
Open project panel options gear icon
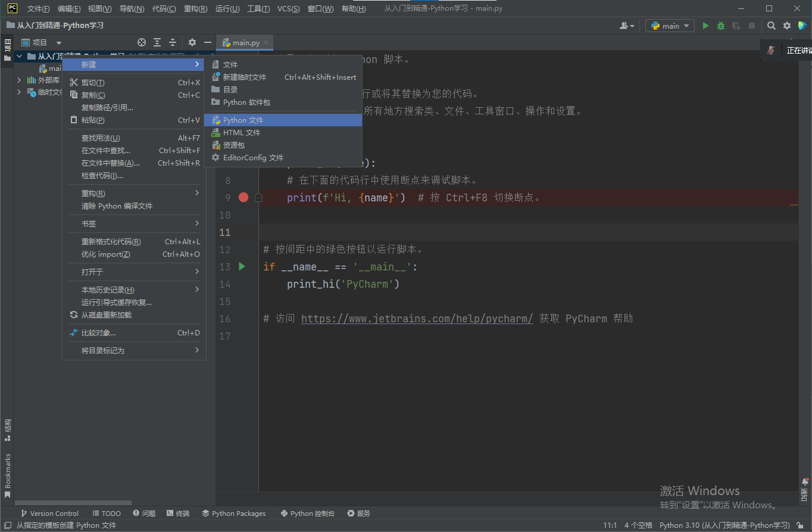pos(192,42)
